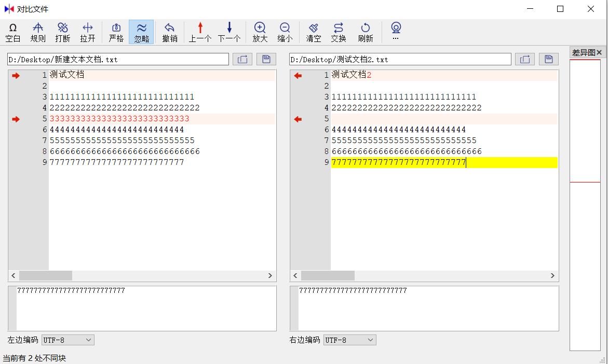Click left line 9 of 7s

pyautogui.click(x=117, y=162)
